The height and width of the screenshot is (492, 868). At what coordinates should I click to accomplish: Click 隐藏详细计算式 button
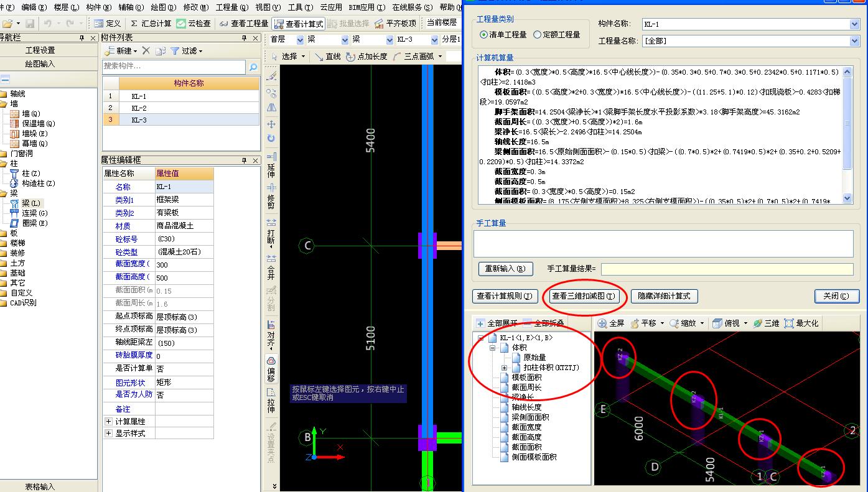664,296
